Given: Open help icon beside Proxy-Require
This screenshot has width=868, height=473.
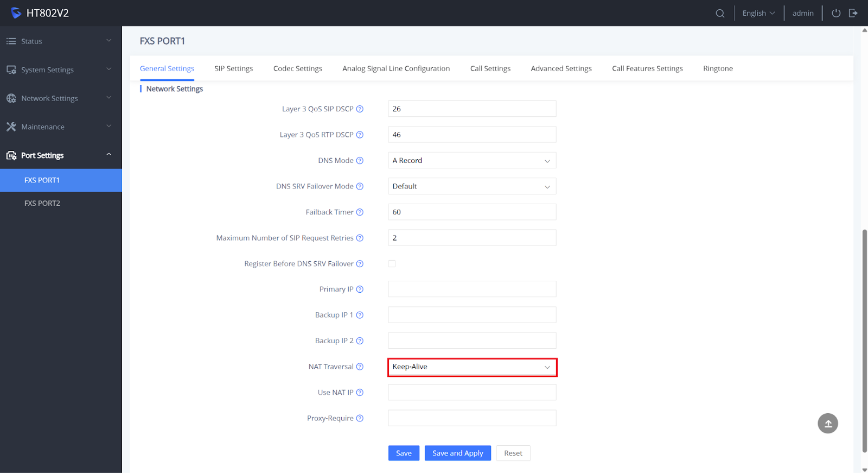Looking at the screenshot, I should [360, 418].
